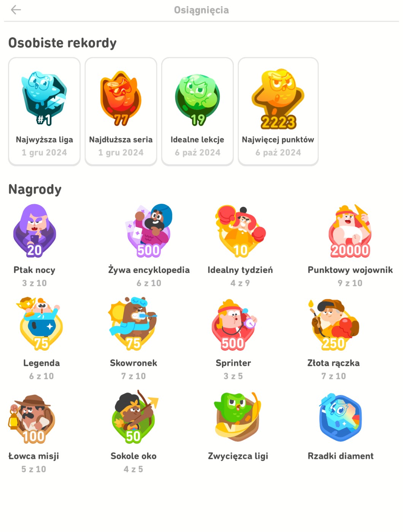This screenshot has width=403, height=532.
Task: Click the Zwycięzca ligi label text
Action: (x=238, y=456)
